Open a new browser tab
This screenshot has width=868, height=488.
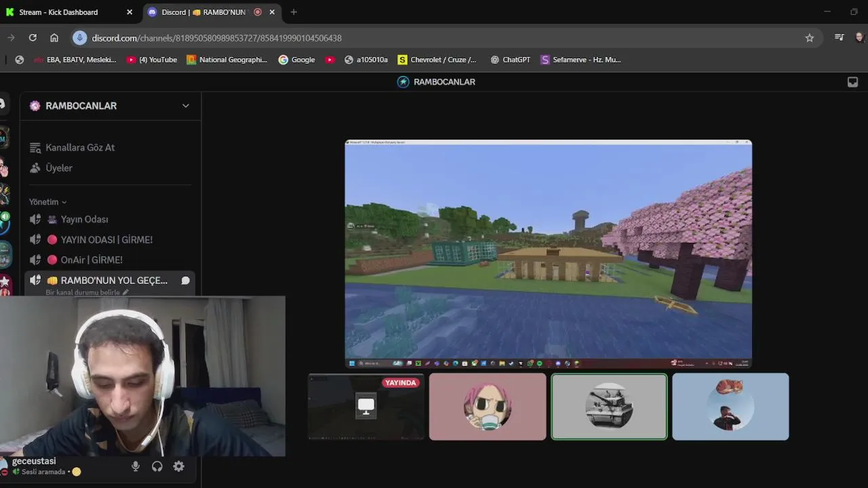294,12
